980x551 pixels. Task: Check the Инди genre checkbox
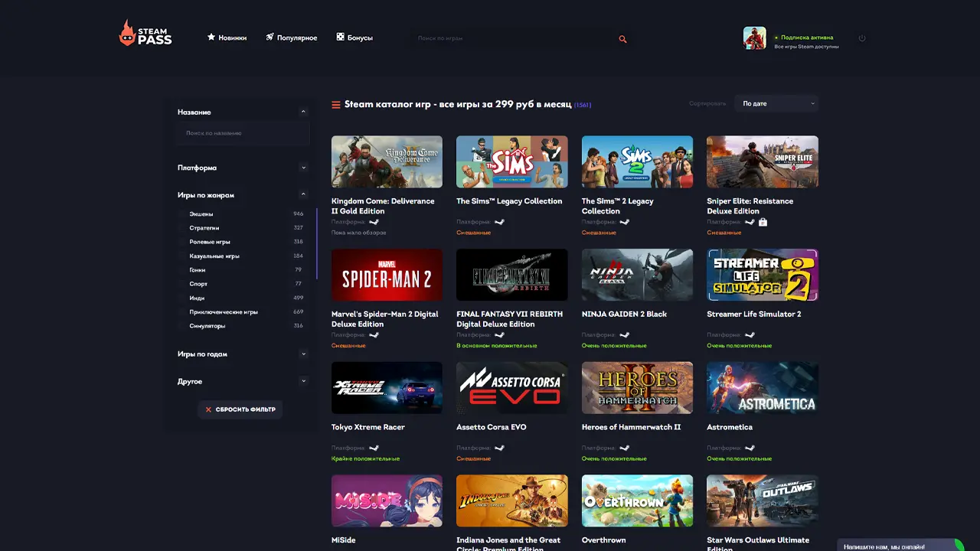[x=182, y=298]
